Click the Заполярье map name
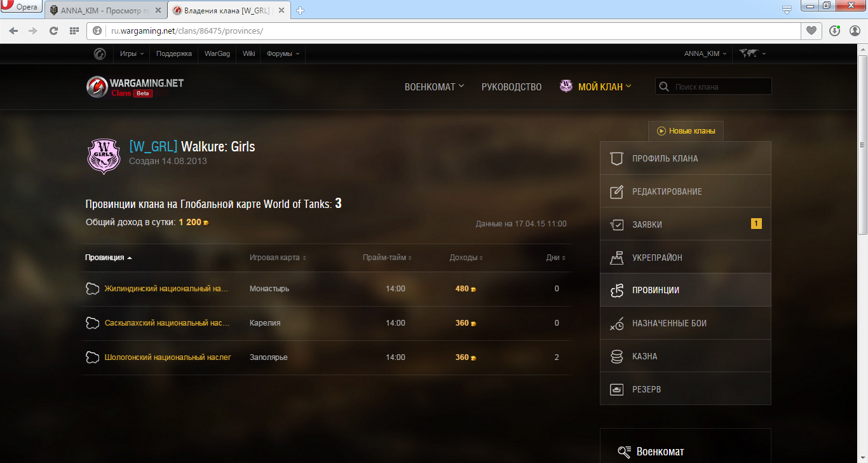868x463 pixels. pyautogui.click(x=268, y=357)
